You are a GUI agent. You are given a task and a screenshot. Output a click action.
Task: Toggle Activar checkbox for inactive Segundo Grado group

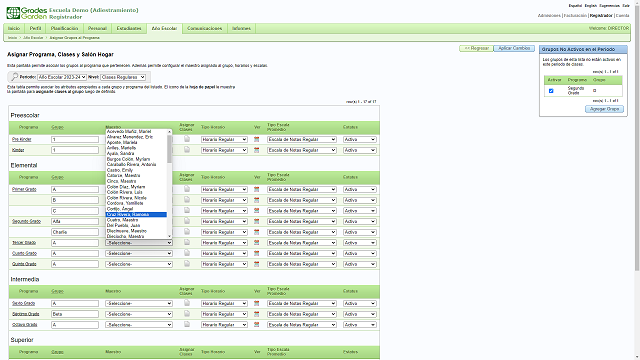[551, 91]
